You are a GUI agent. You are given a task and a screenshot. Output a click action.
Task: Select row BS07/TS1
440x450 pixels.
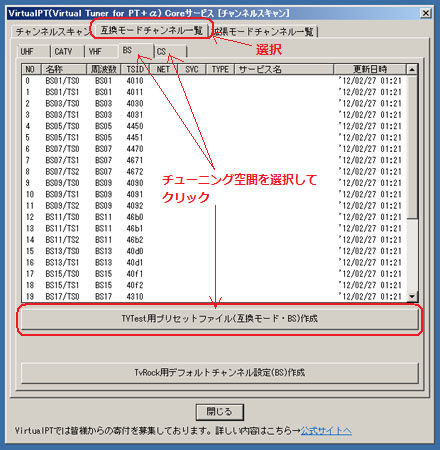coord(214,160)
